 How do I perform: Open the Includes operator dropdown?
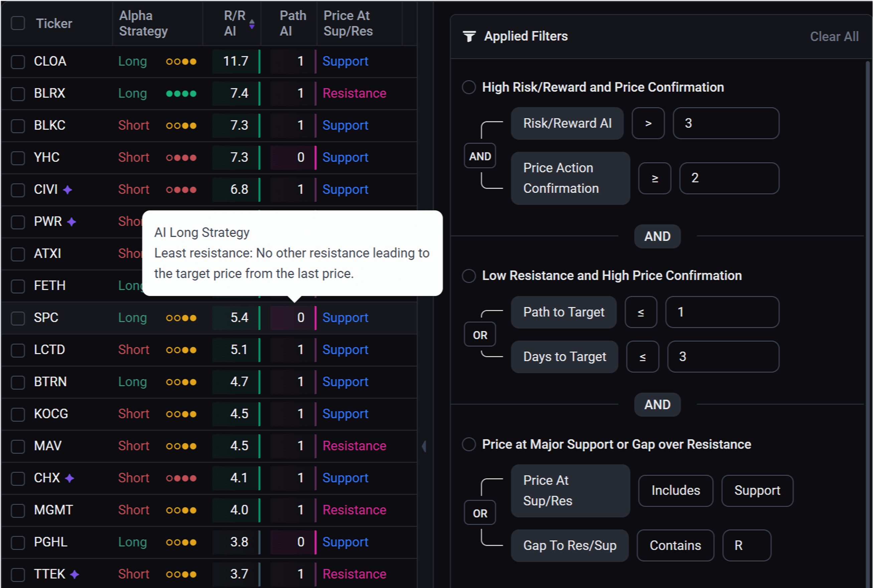(x=675, y=491)
